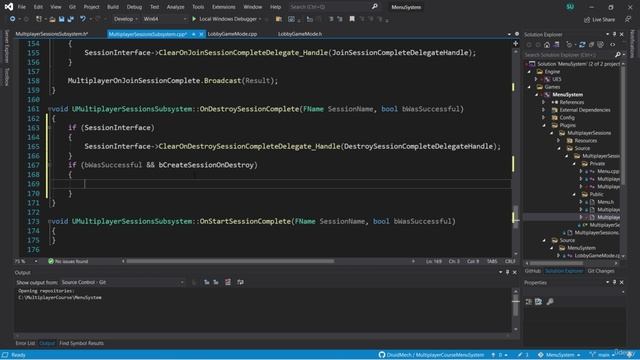Switch to LobbyGameMode.cpp tab
The height and width of the screenshot is (360, 640).
coord(232,34)
